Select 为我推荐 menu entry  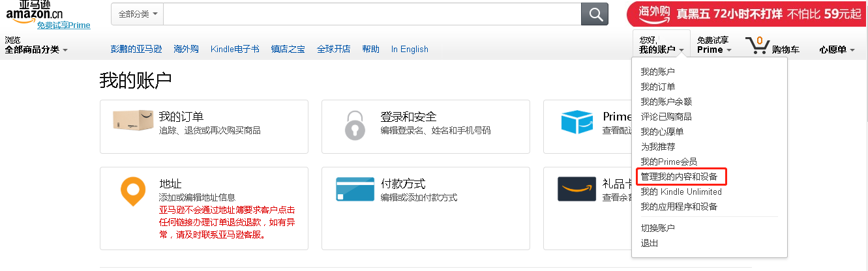[x=657, y=147]
